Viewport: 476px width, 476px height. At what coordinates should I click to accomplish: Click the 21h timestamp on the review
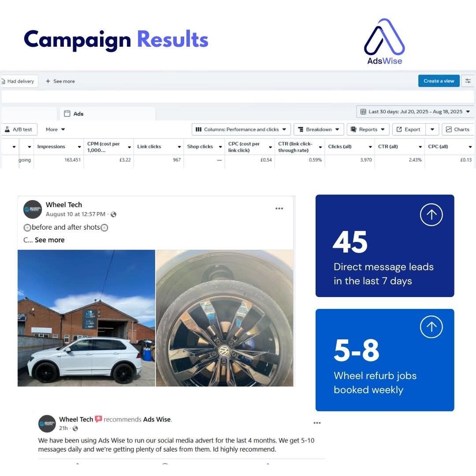[63, 428]
